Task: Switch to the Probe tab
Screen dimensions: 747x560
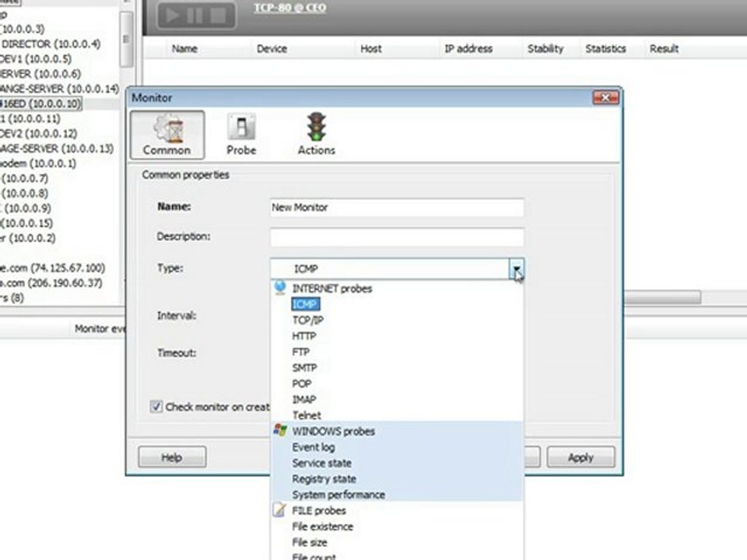Action: tap(241, 135)
